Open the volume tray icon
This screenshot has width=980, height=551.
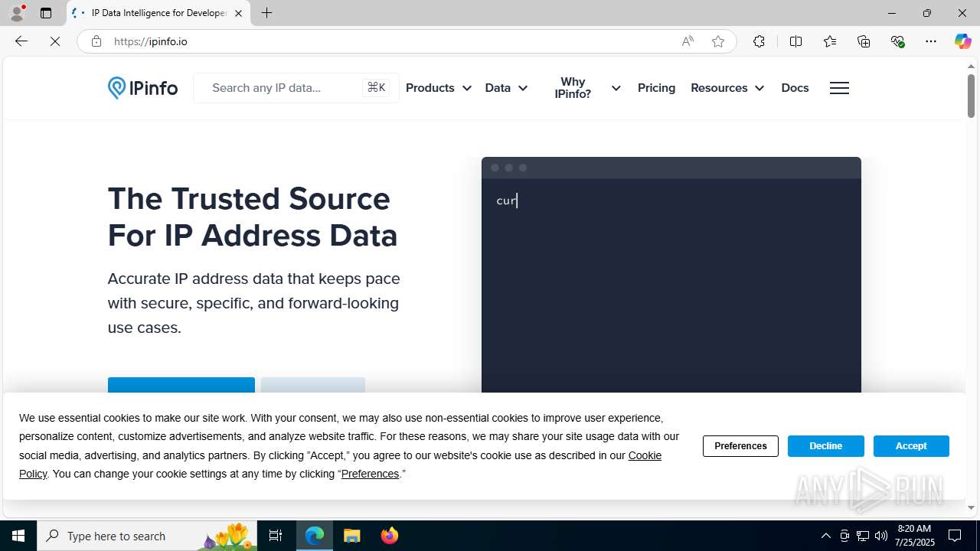pyautogui.click(x=881, y=536)
